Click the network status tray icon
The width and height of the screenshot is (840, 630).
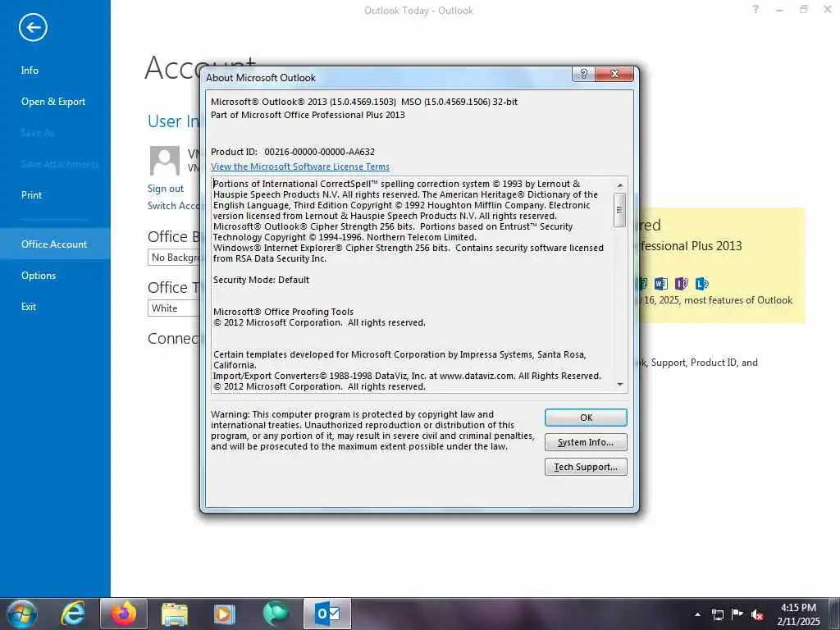coord(717,614)
